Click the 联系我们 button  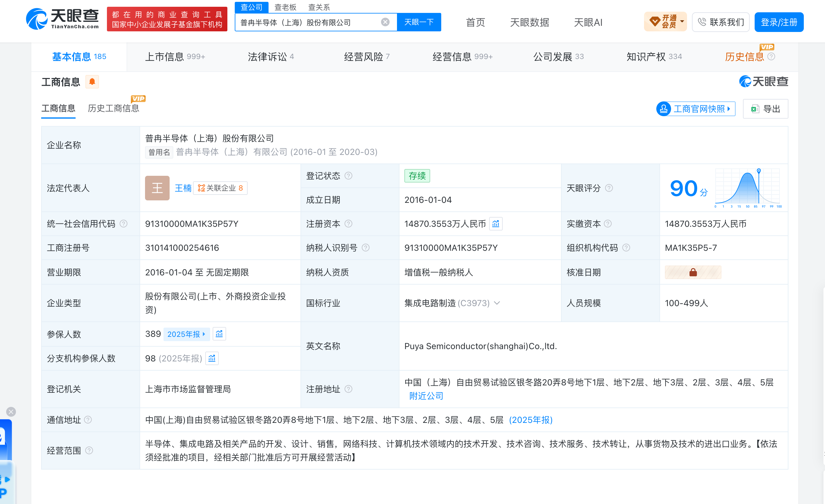pos(721,22)
